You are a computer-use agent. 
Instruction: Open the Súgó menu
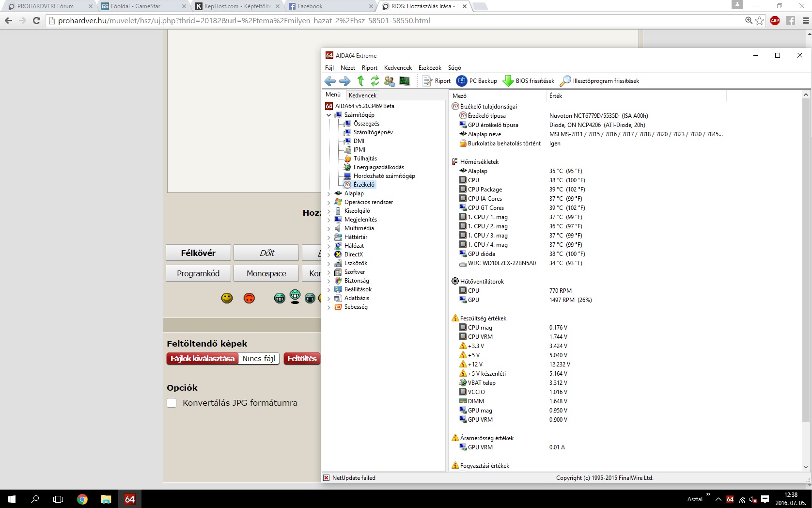pos(454,68)
